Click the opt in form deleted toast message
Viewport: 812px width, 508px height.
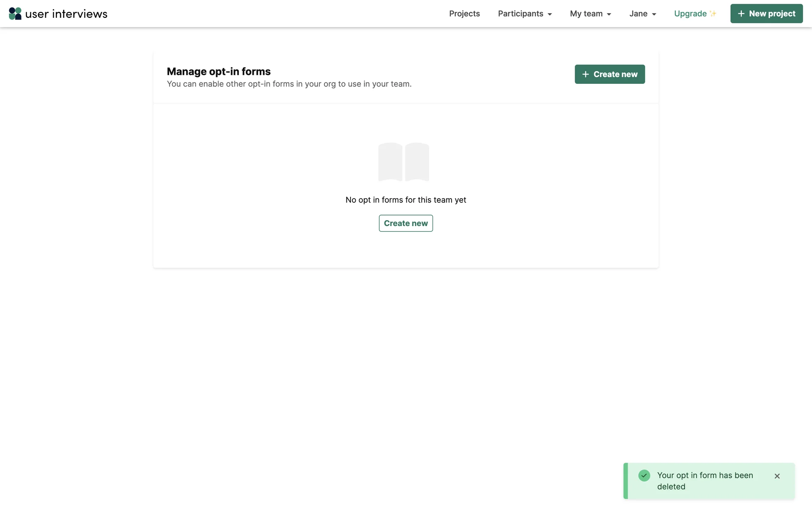(x=705, y=481)
